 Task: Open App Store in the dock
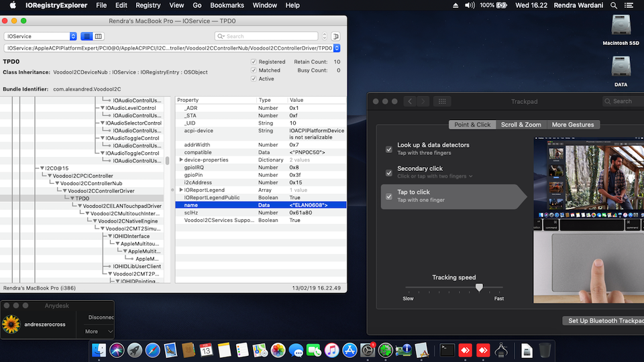pyautogui.click(x=350, y=350)
